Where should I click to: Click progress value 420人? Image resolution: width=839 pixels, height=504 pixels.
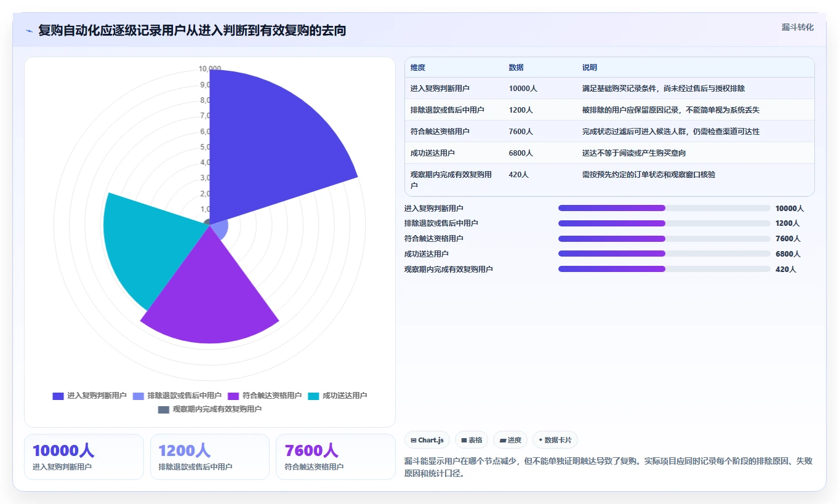coord(786,270)
